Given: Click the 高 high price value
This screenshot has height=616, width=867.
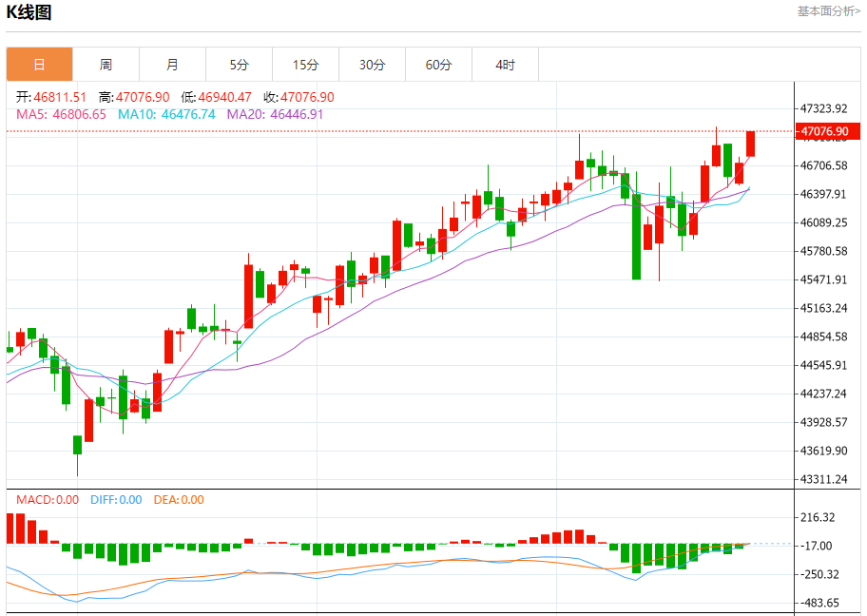Looking at the screenshot, I should pyautogui.click(x=143, y=97).
